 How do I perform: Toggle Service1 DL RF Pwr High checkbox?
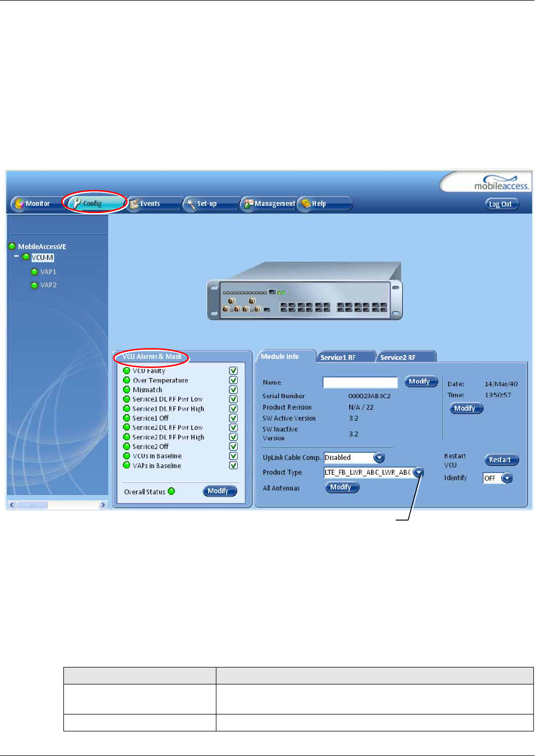coord(233,409)
